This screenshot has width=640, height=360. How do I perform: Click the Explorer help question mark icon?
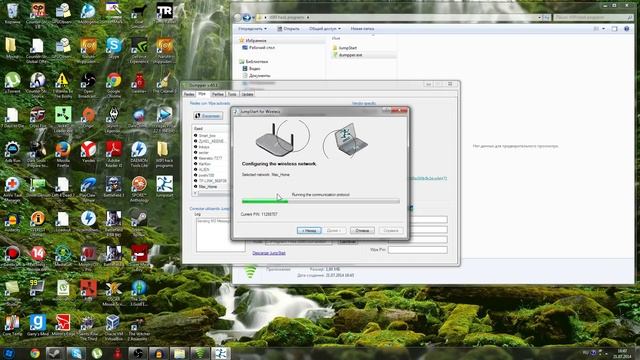(627, 29)
